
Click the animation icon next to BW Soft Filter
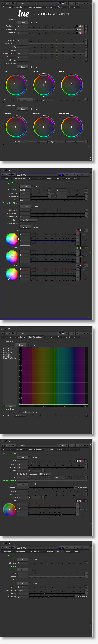(x=86, y=415)
